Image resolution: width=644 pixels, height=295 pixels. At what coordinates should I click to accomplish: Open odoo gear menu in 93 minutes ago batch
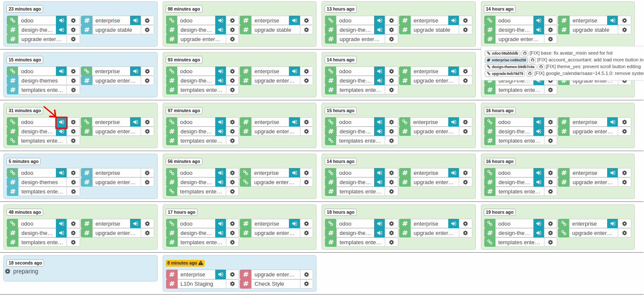click(x=232, y=72)
